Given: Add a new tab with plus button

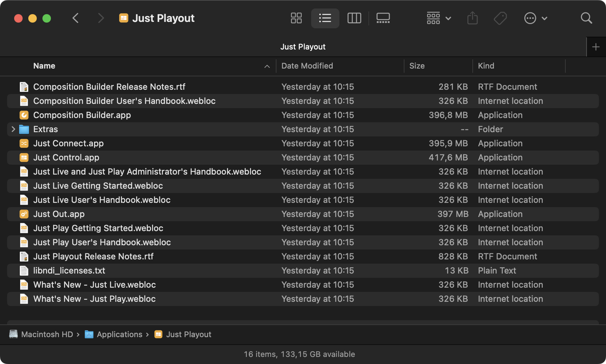Looking at the screenshot, I should click(596, 47).
